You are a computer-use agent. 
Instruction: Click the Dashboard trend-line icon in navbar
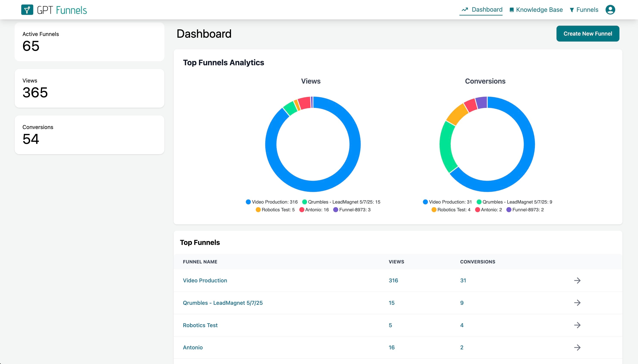point(465,9)
